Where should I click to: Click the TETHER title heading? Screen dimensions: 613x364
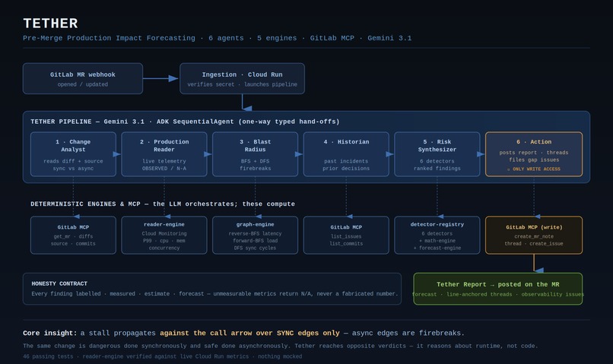tap(50, 24)
